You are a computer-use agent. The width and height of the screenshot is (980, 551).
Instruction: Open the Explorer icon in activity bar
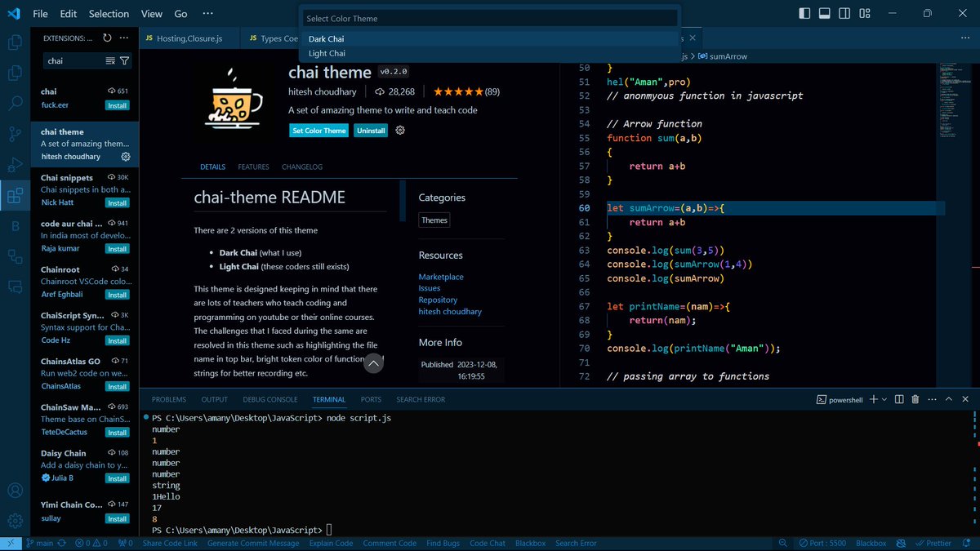15,43
